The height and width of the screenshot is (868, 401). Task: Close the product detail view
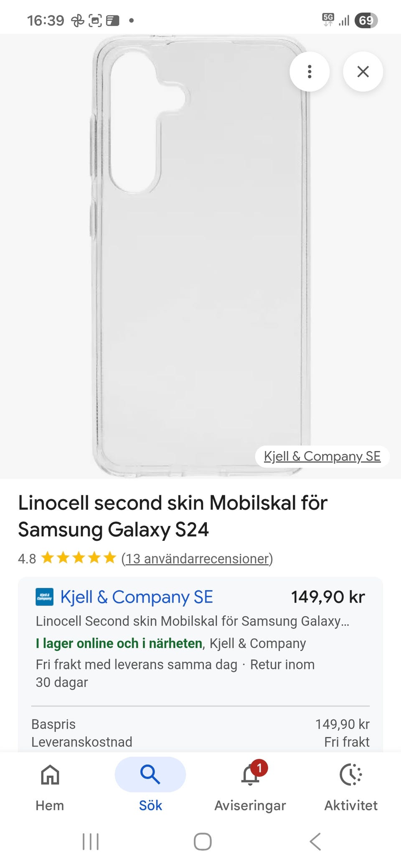tap(363, 72)
